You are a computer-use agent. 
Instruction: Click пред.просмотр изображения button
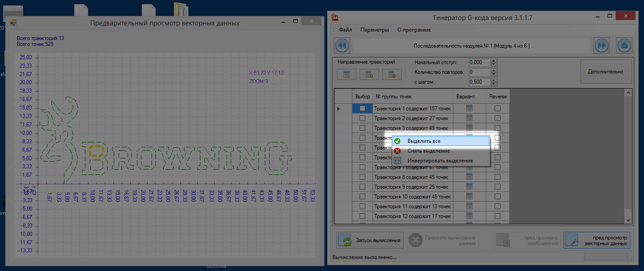pos(528,240)
